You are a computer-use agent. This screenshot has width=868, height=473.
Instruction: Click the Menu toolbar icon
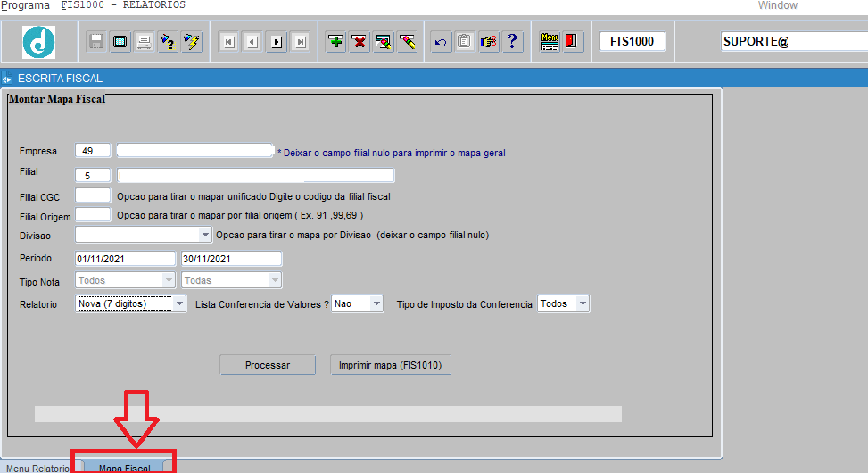pyautogui.click(x=550, y=41)
